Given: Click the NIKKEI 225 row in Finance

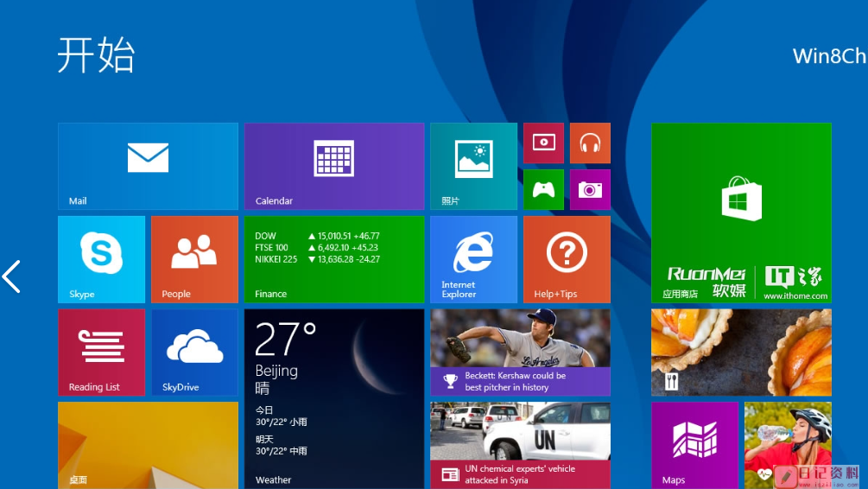Looking at the screenshot, I should tap(317, 259).
